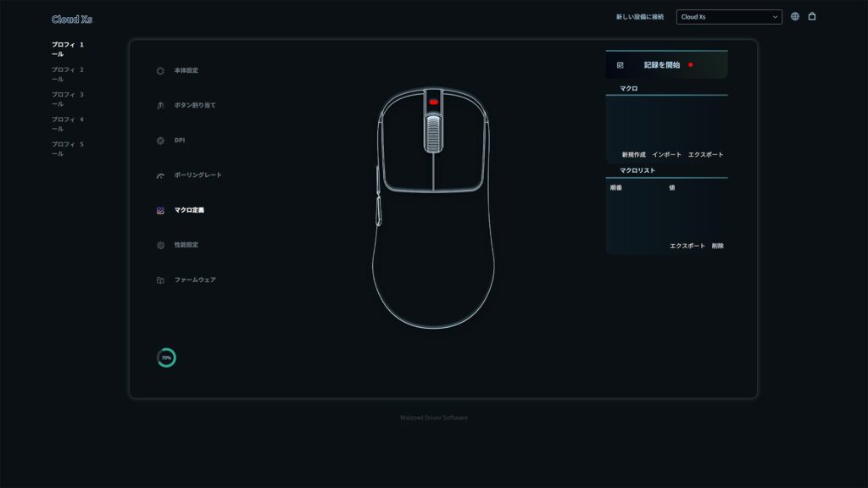Switch to プロフィール 2
Image resolution: width=868 pixels, height=488 pixels.
point(68,75)
